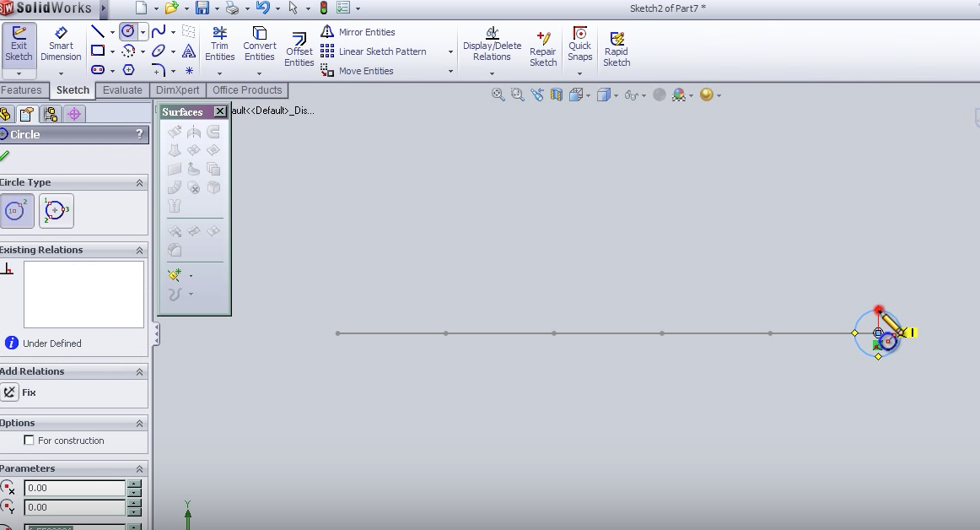Open the Quick Snaps dropdown arrow

[x=579, y=73]
